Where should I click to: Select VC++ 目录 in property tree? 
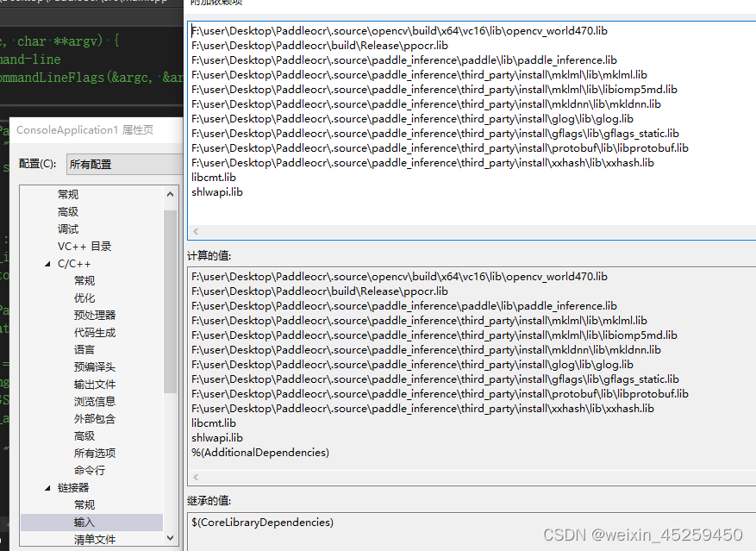pos(84,247)
